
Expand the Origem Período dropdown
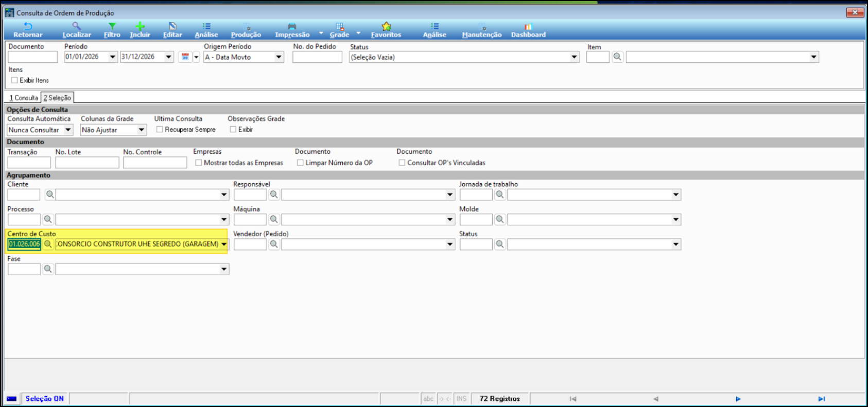pyautogui.click(x=279, y=57)
